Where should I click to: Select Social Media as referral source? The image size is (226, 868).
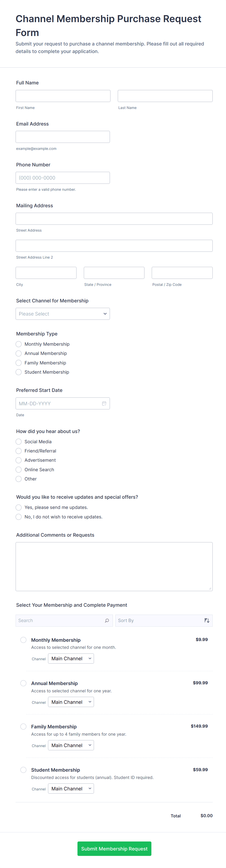coord(19,441)
